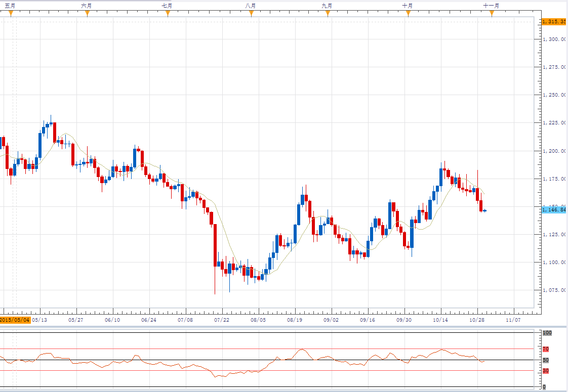Click the orange 1,315.35 price tag
The width and height of the screenshot is (568, 392).
tap(554, 22)
